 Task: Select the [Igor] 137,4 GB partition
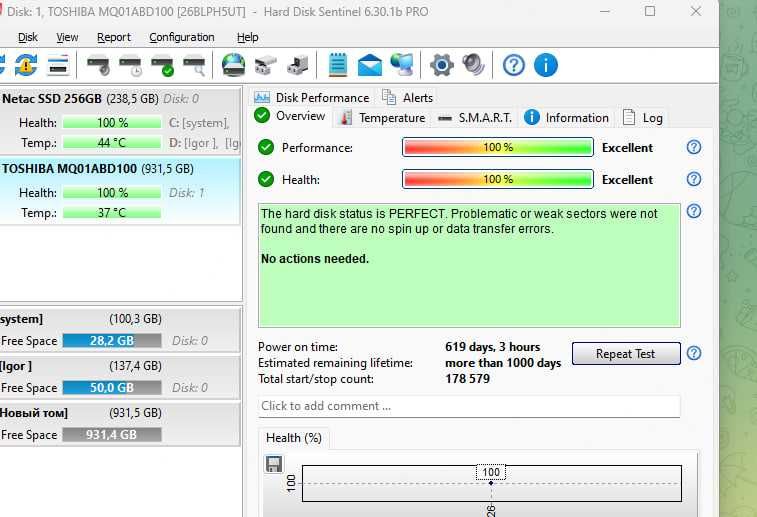pos(120,377)
